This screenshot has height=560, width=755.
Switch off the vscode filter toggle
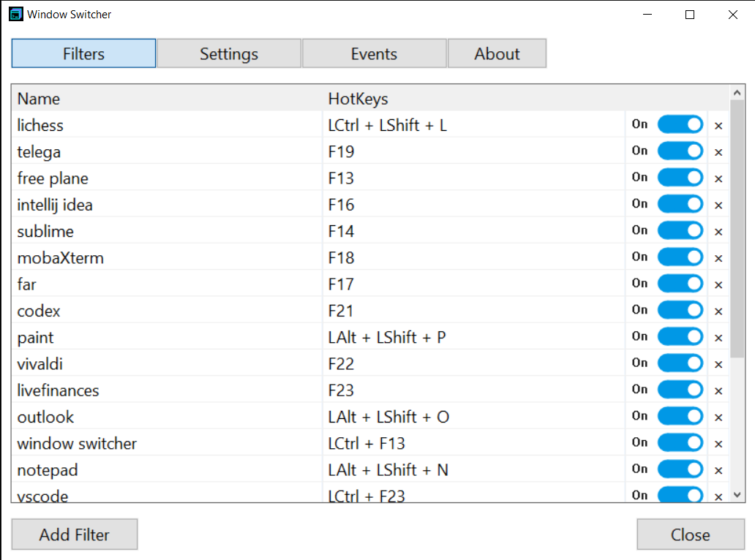(x=680, y=495)
